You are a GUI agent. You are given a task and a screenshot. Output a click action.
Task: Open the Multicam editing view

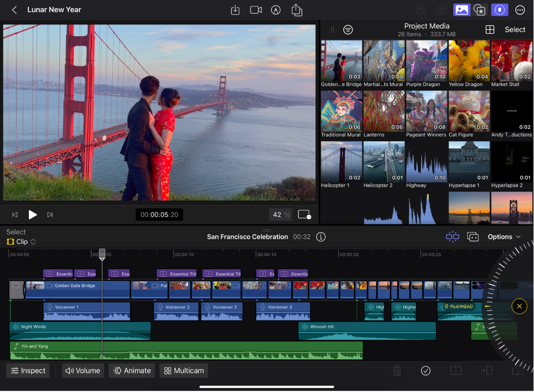(183, 370)
